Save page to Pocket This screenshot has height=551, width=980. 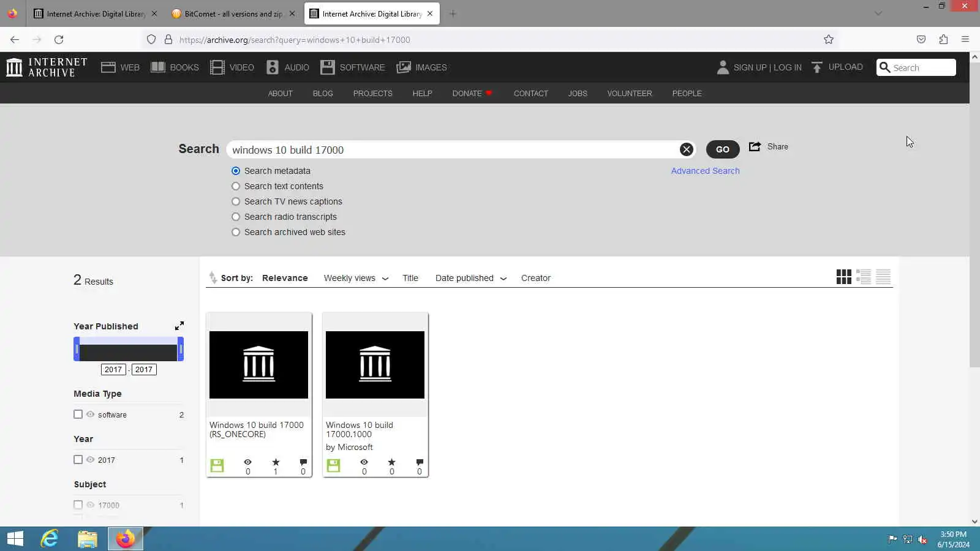(921, 40)
